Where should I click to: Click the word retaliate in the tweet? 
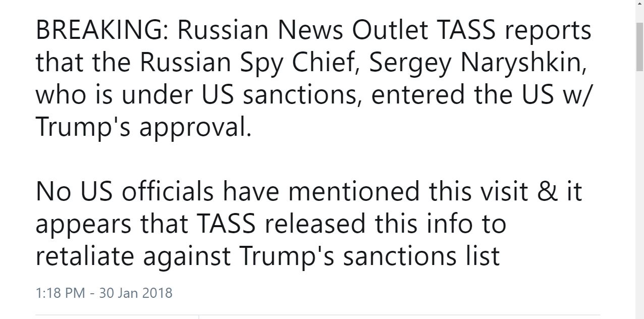click(x=85, y=255)
